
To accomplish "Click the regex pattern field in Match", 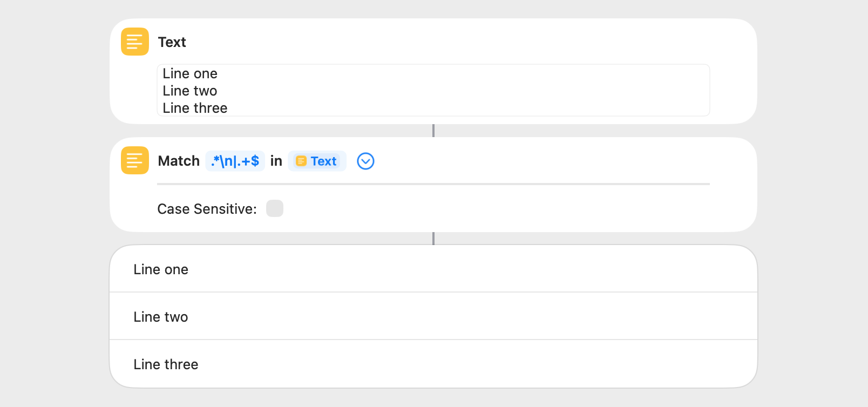I will pos(235,161).
